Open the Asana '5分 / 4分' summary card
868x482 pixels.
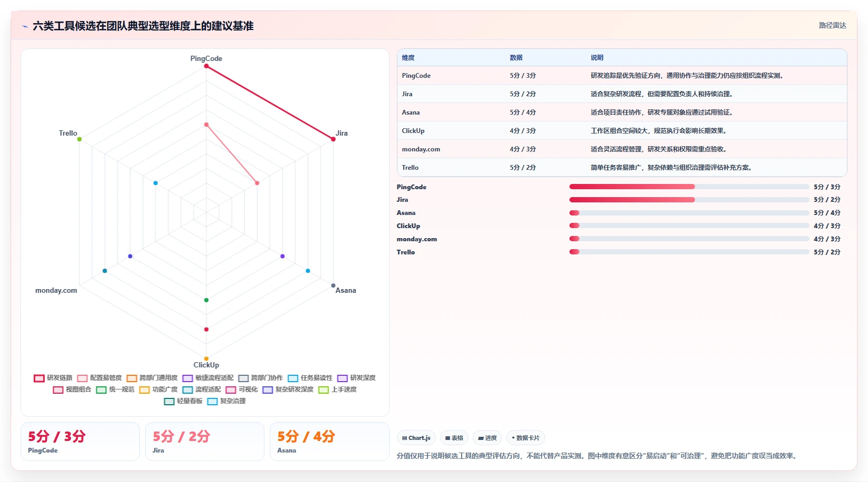pyautogui.click(x=329, y=442)
